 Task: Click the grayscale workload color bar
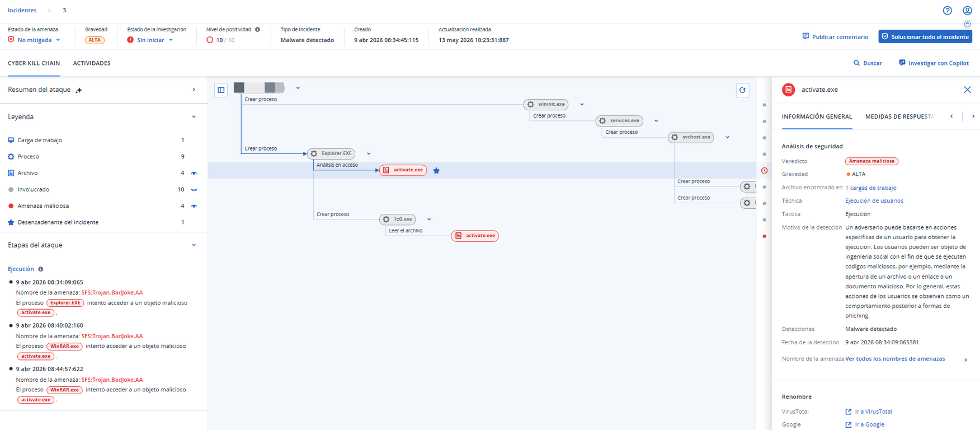(x=259, y=87)
